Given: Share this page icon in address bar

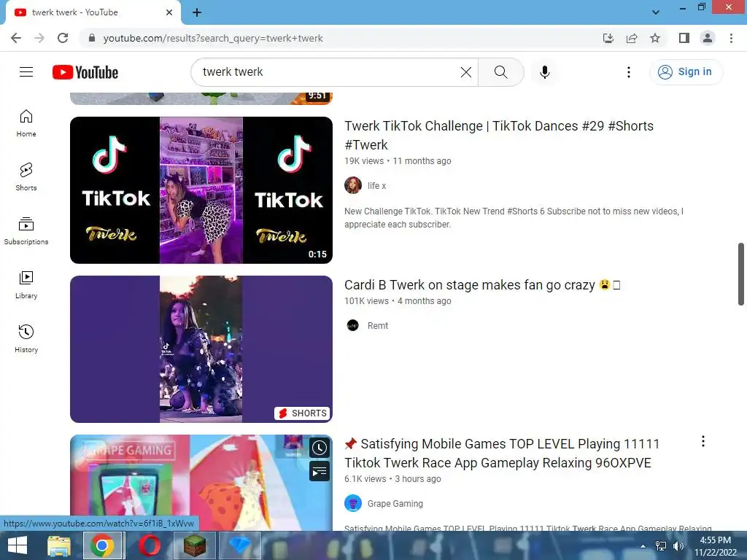Looking at the screenshot, I should pos(632,38).
